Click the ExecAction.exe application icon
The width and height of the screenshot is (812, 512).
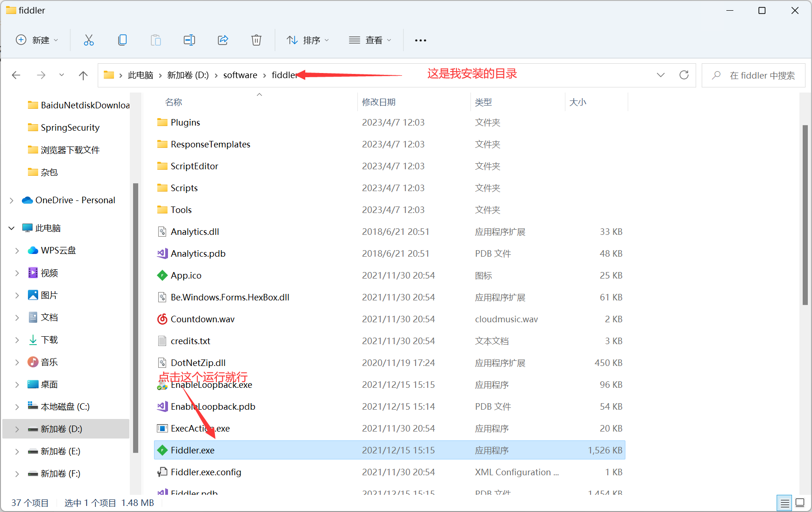tap(162, 428)
